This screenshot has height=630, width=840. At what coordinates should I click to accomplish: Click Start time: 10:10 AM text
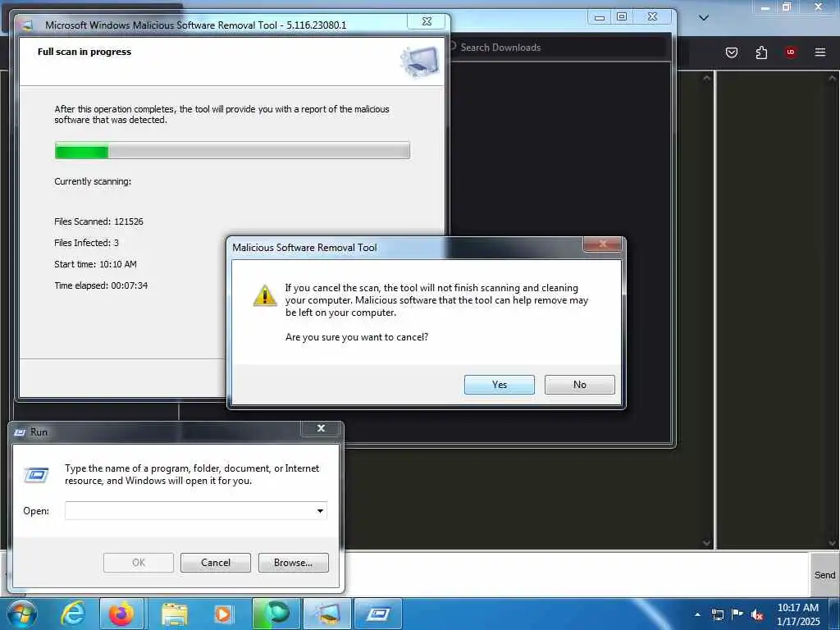(95, 264)
